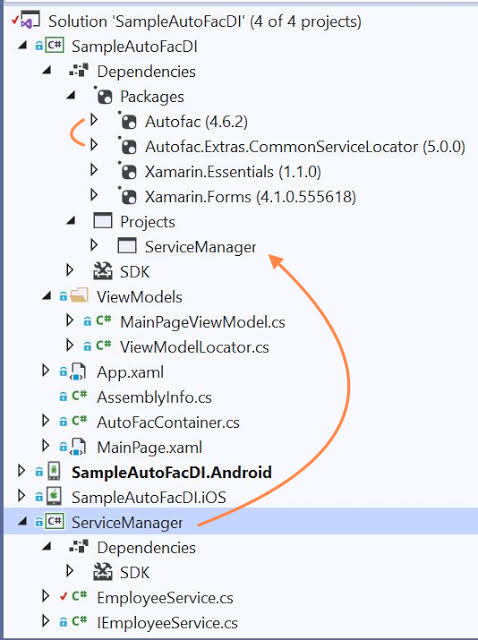Expand the Autofac.Extras.CommonServiceLocator package
Image resolution: width=478 pixels, height=640 pixels.
(94, 145)
